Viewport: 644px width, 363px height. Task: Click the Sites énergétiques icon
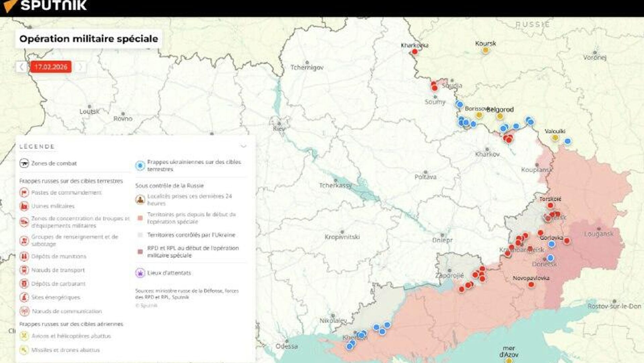tap(24, 297)
